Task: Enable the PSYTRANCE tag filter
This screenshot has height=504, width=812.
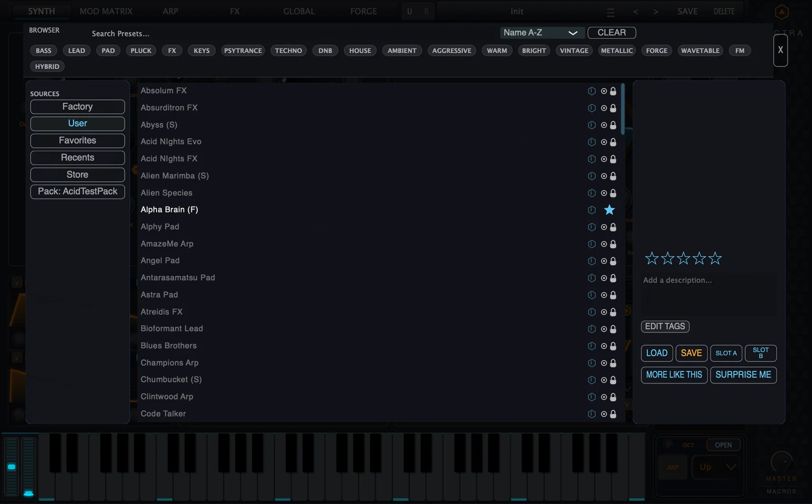Action: (243, 51)
